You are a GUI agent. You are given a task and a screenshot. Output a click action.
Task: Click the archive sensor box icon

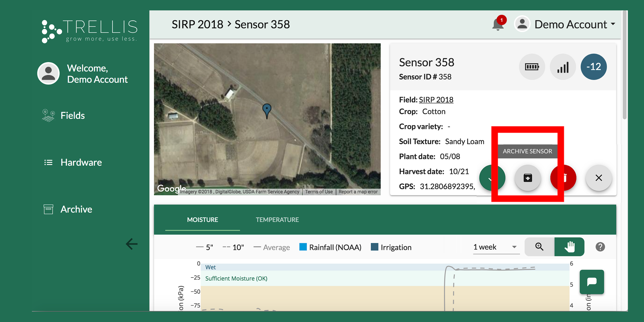pos(528,178)
